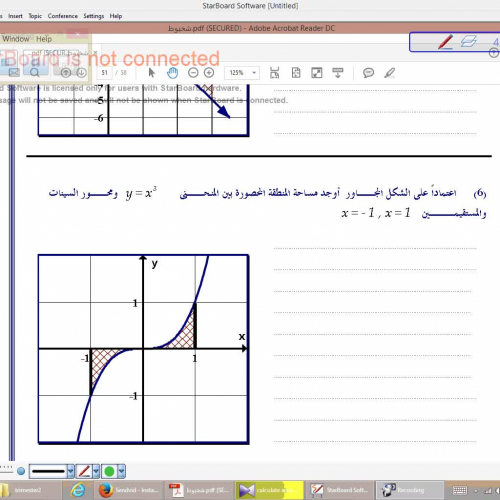This screenshot has height=500, width=500.
Task: Click the green color swatch
Action: 109,471
